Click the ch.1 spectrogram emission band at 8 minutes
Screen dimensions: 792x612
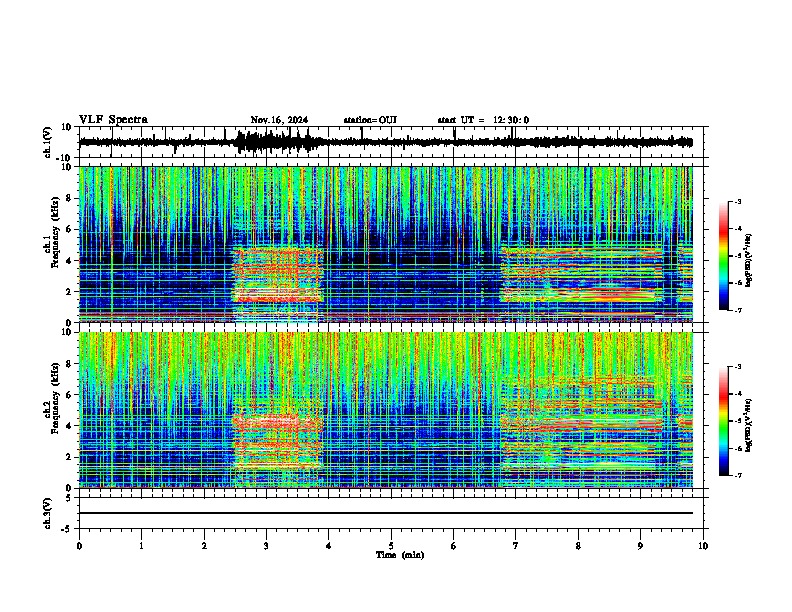point(581,275)
